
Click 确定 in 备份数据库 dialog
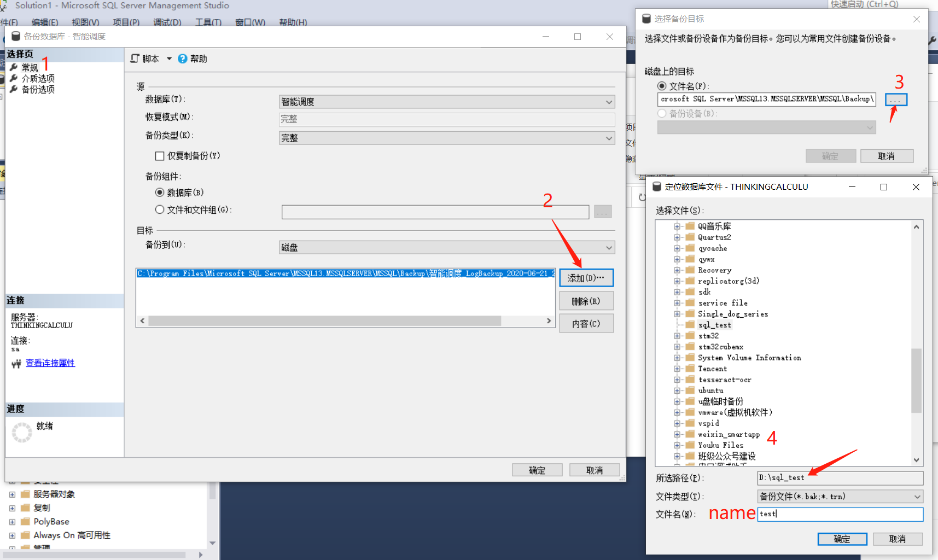tap(537, 470)
